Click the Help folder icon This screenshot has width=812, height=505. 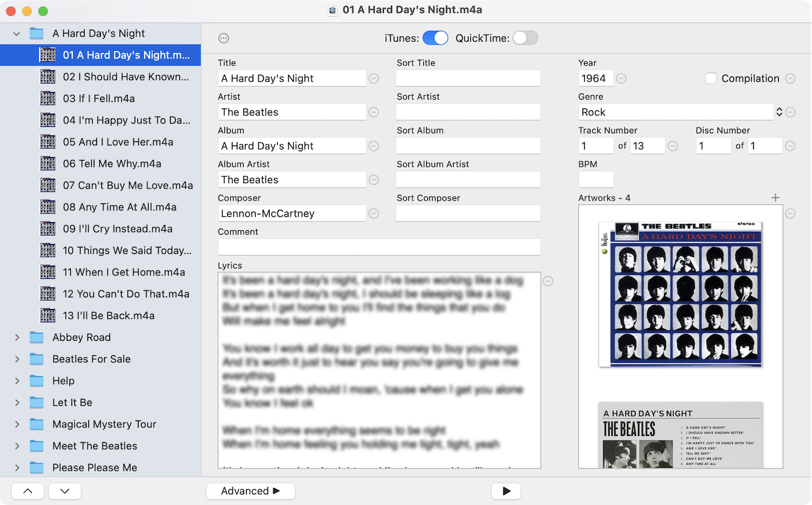click(37, 381)
